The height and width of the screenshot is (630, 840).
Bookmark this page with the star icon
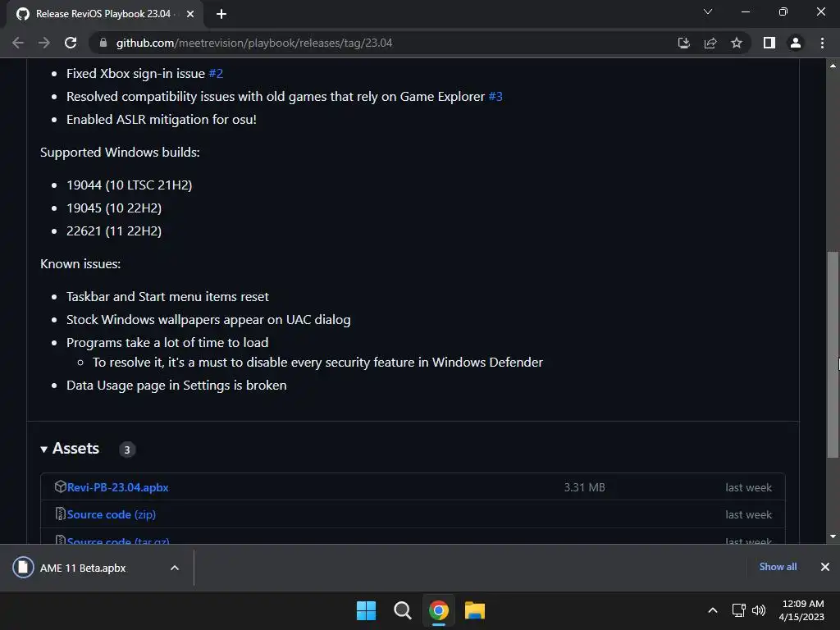click(x=737, y=43)
